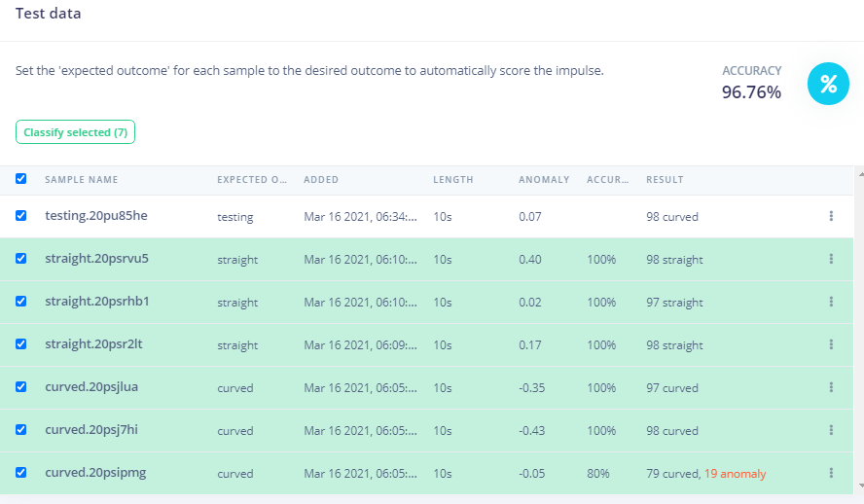This screenshot has height=504, width=864.
Task: Click the Classify selected (7) button
Action: pos(75,132)
